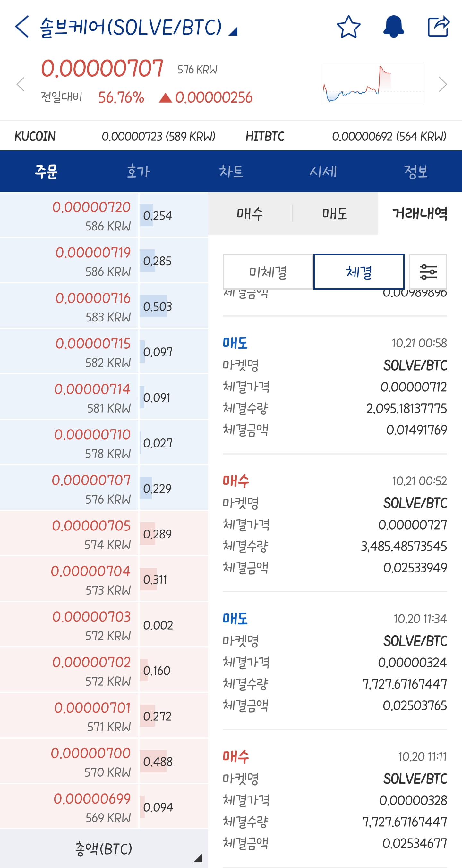Tap executed price 0.00000712
This screenshot has width=462, height=868.
tap(414, 387)
